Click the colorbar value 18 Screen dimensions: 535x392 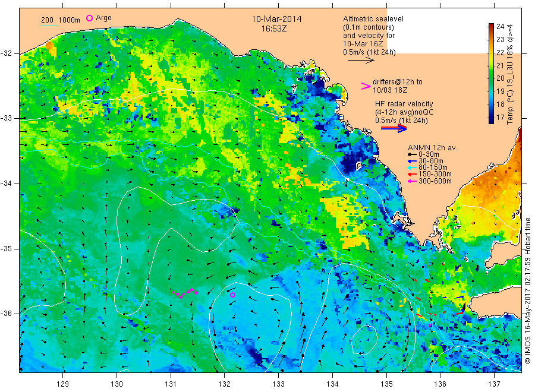[x=500, y=104]
